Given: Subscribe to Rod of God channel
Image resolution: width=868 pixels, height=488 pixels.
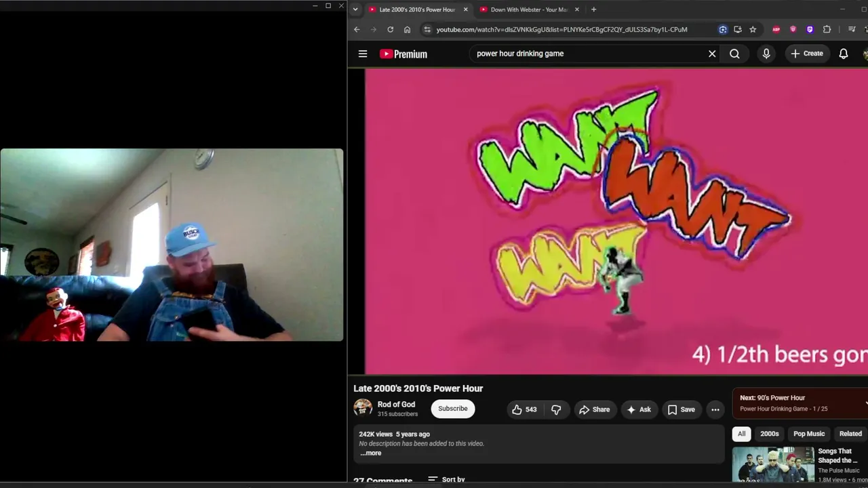Looking at the screenshot, I should 452,409.
